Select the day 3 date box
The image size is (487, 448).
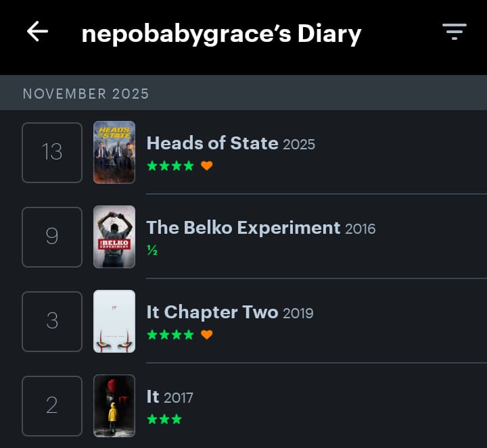pyautogui.click(x=52, y=321)
